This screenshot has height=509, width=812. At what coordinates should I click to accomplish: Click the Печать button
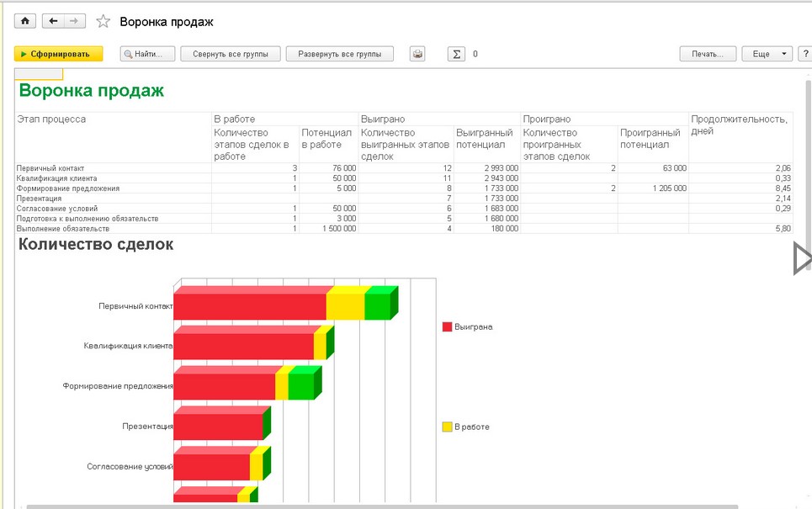(708, 54)
